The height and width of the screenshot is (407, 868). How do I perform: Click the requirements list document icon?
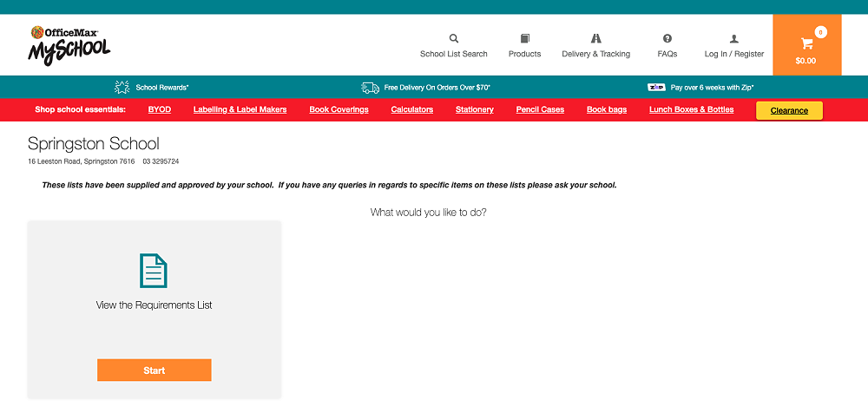click(x=154, y=271)
